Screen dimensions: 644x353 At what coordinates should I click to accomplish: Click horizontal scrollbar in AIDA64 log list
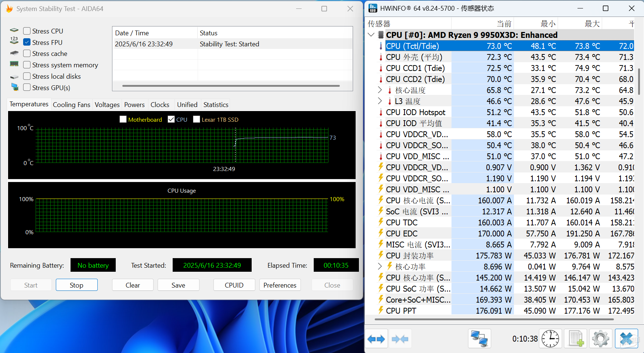(x=231, y=86)
